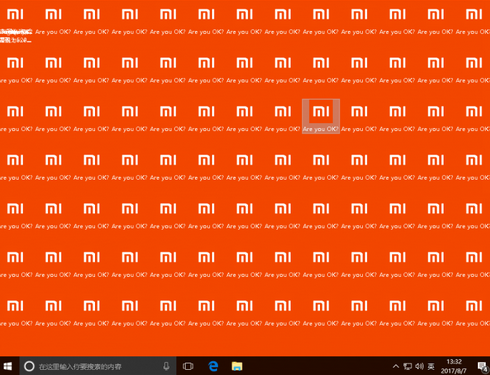This screenshot has height=375, width=490.
Task: Open Microsoft Edge from the taskbar
Action: pyautogui.click(x=213, y=366)
